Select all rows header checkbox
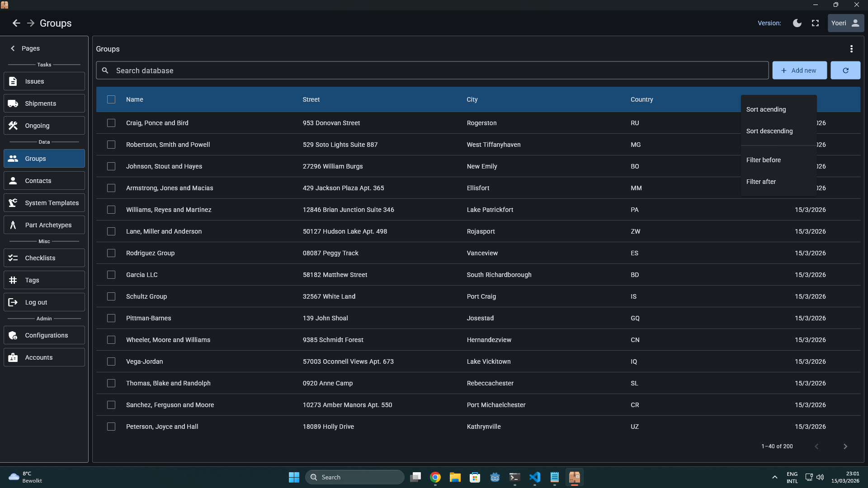The width and height of the screenshot is (868, 488). point(111,99)
